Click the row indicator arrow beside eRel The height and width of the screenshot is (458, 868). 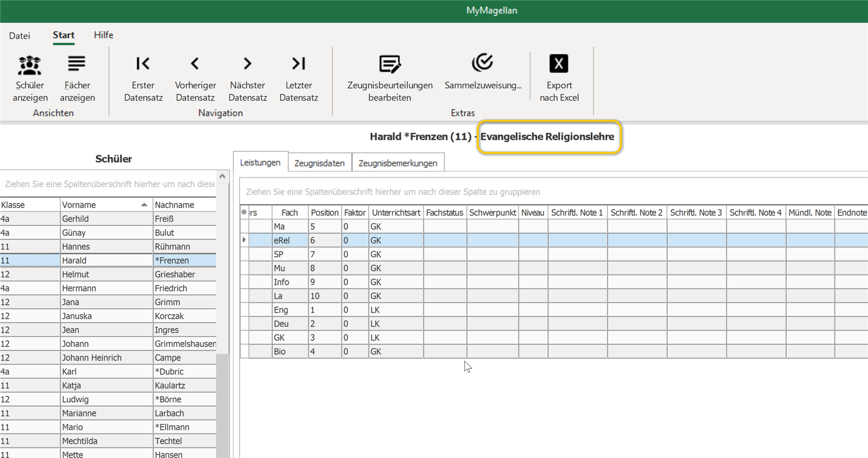point(244,240)
